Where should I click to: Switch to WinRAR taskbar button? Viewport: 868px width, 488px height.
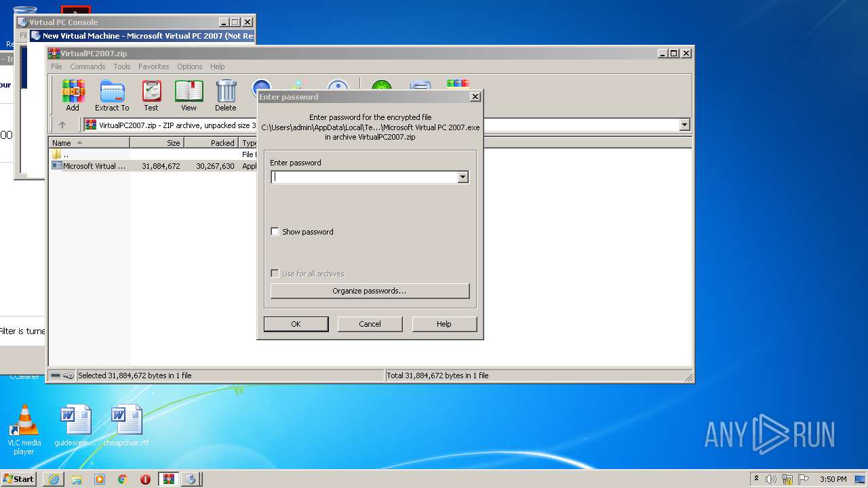pyautogui.click(x=169, y=479)
